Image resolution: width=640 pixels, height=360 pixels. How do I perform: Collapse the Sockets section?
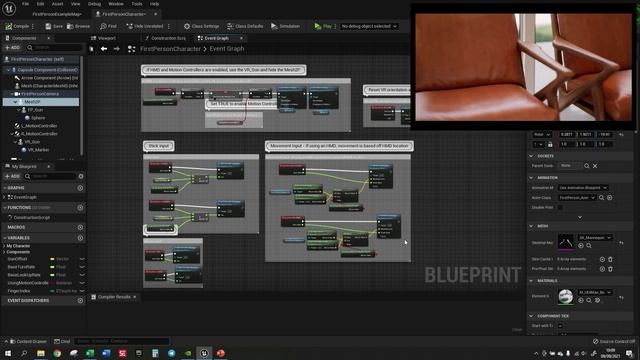[x=531, y=156]
